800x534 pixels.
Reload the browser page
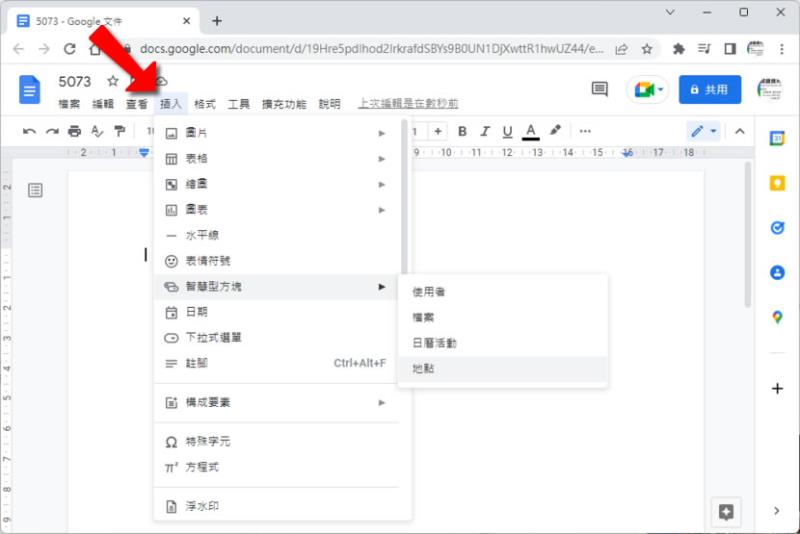pos(69,49)
